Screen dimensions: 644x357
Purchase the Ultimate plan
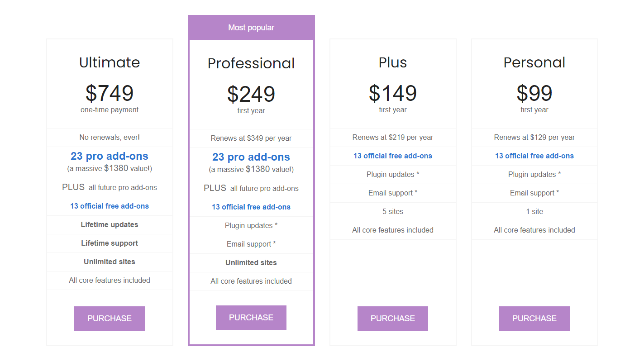110,319
